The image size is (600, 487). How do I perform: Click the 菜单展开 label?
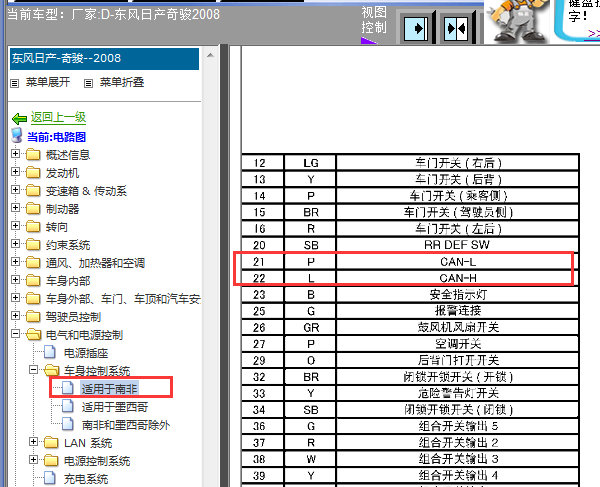coord(48,82)
